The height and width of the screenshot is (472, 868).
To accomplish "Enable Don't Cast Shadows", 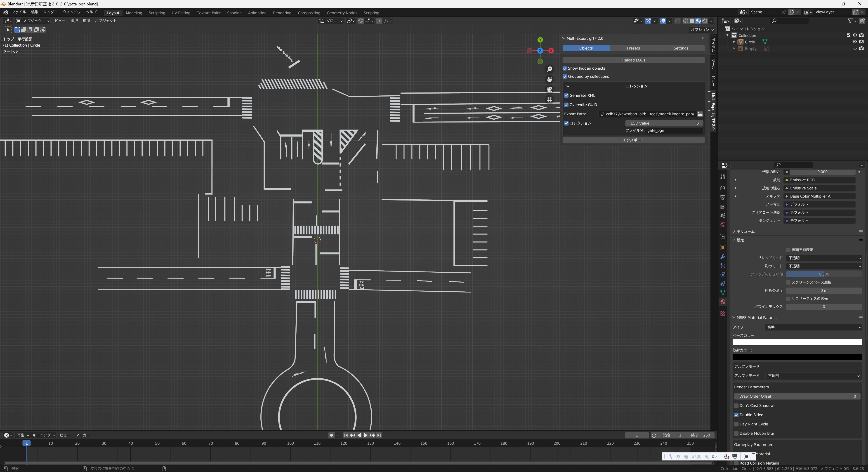I will point(736,406).
